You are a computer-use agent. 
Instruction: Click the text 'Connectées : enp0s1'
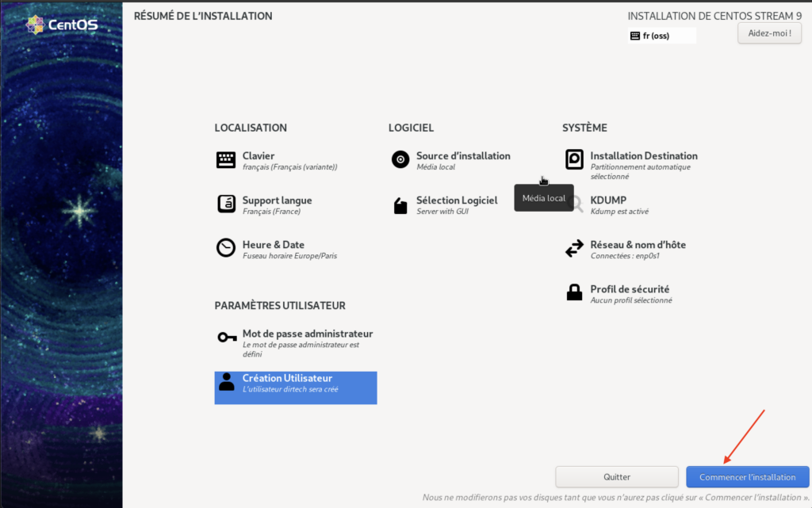[625, 256]
